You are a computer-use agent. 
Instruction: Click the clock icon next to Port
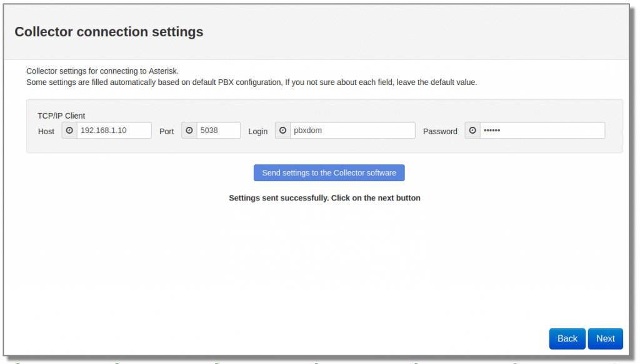(x=189, y=130)
